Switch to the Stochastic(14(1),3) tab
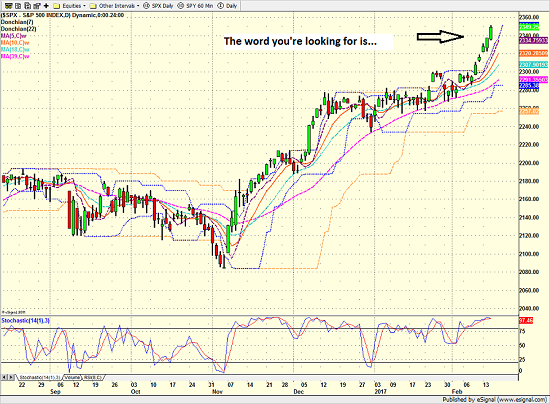Screen dimensions: 550x404 (x=39, y=377)
